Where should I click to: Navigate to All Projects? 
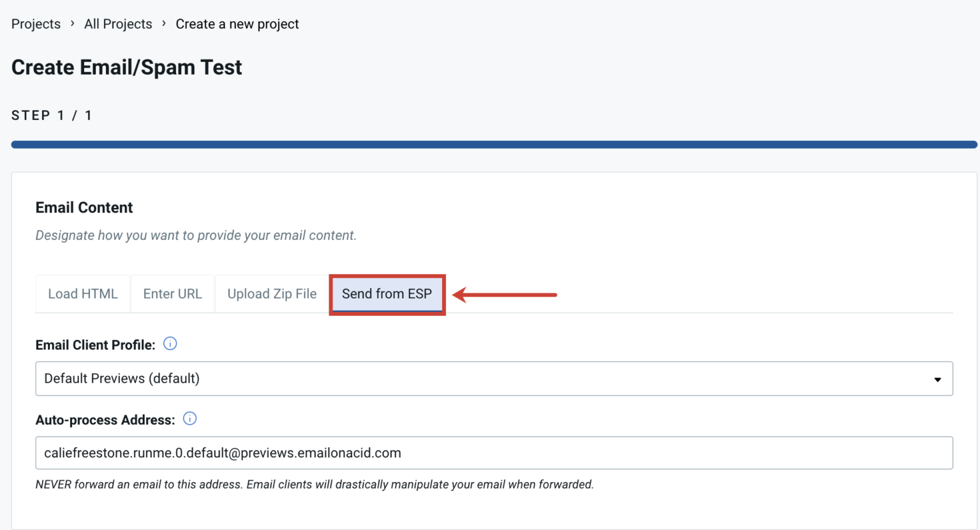tap(117, 24)
